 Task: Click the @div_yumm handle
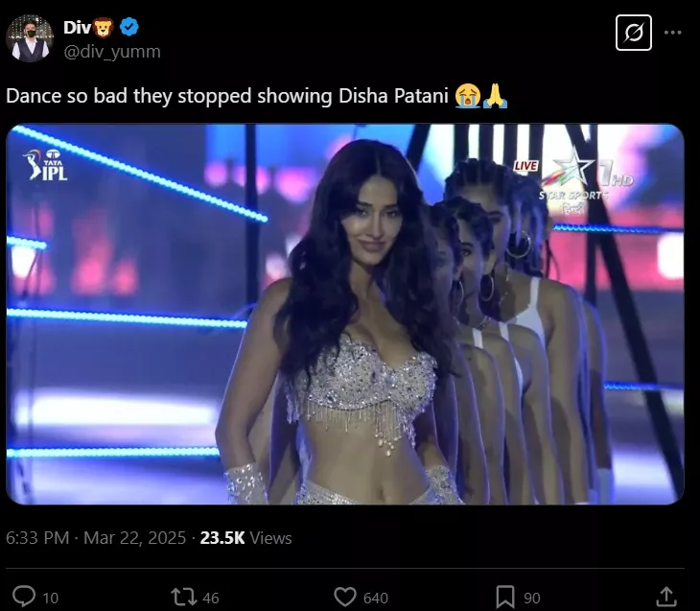(x=111, y=51)
